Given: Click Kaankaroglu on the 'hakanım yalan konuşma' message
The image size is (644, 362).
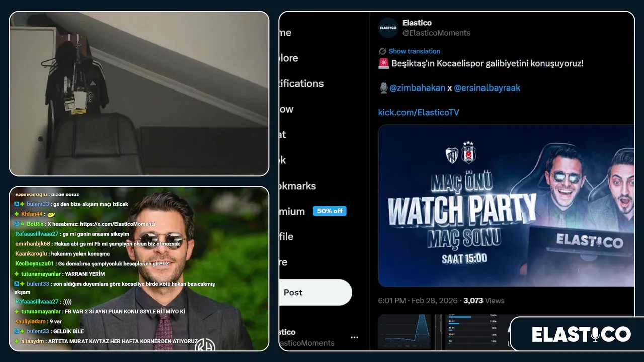Looking at the screenshot, I should coord(32,254).
